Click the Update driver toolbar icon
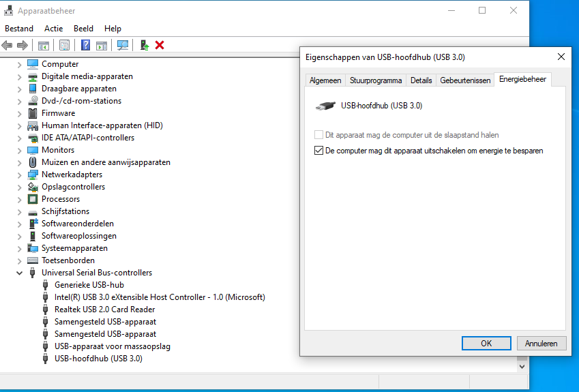 (145, 45)
